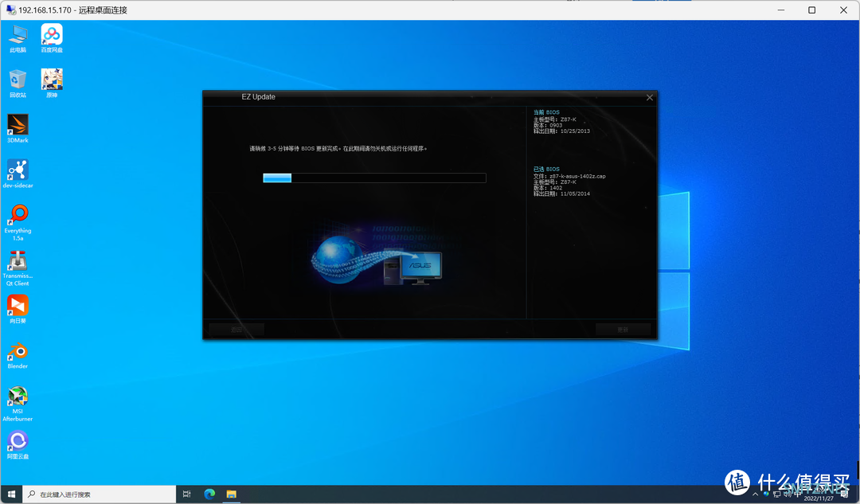Open the 阿里云盘 desktop shortcut

click(x=18, y=445)
